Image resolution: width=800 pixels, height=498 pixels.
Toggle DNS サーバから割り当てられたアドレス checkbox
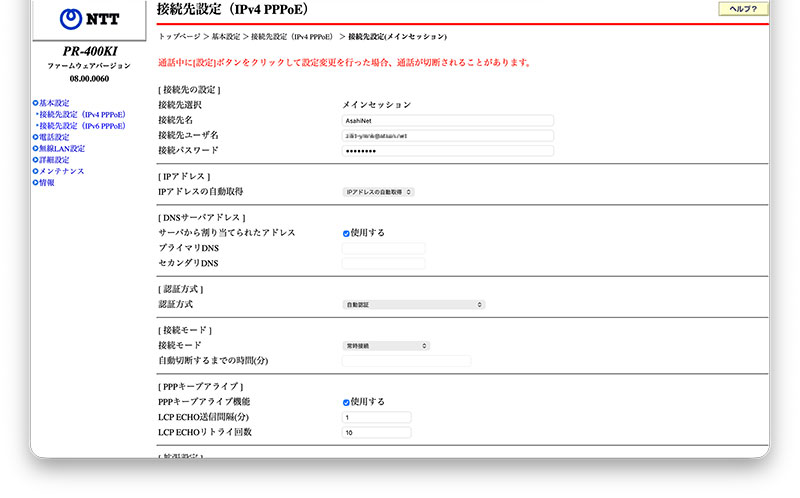point(346,233)
